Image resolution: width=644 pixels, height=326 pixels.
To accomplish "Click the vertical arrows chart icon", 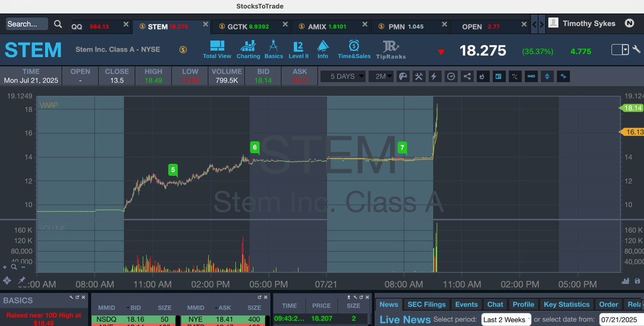I will (547, 76).
